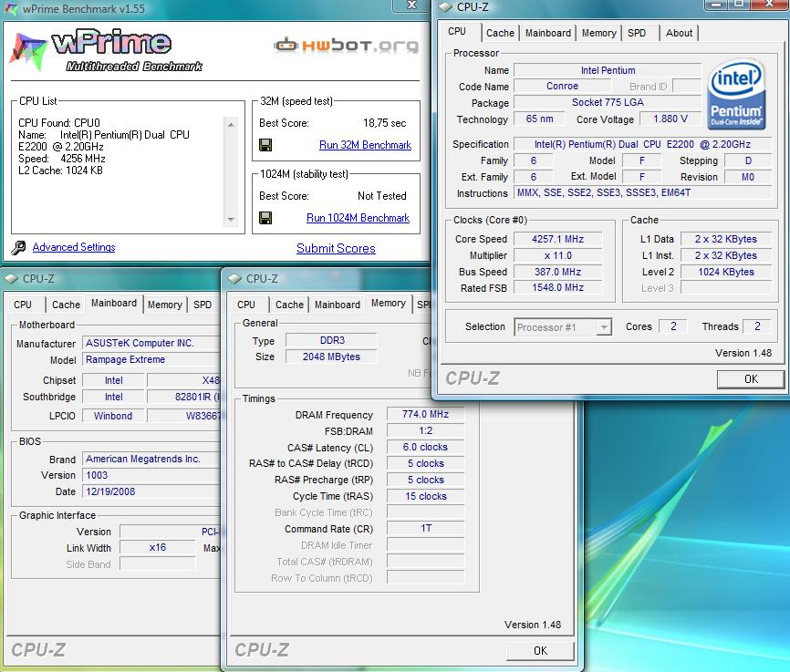Image resolution: width=790 pixels, height=672 pixels.
Task: Click the CPU-Z Mainboard window title icon
Action: (11, 279)
